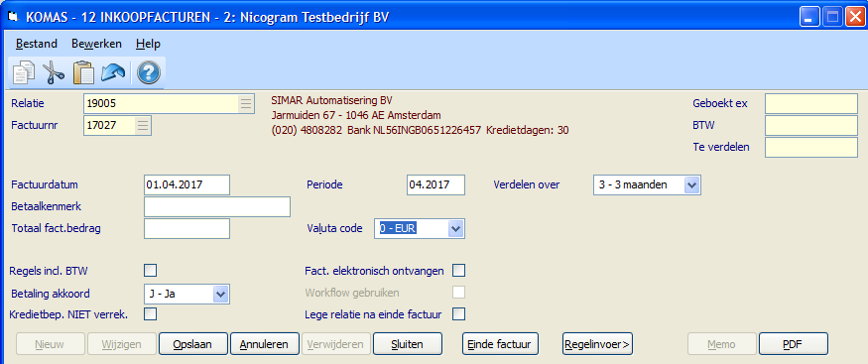The image size is (868, 364).
Task: Open the lookup list beside Factuurnr field
Action: coord(143,126)
